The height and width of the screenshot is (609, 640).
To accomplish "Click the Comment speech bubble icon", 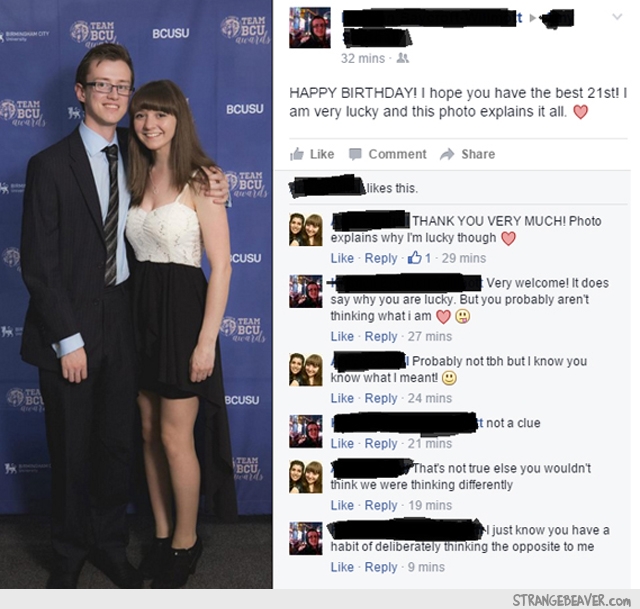I will pos(355,154).
